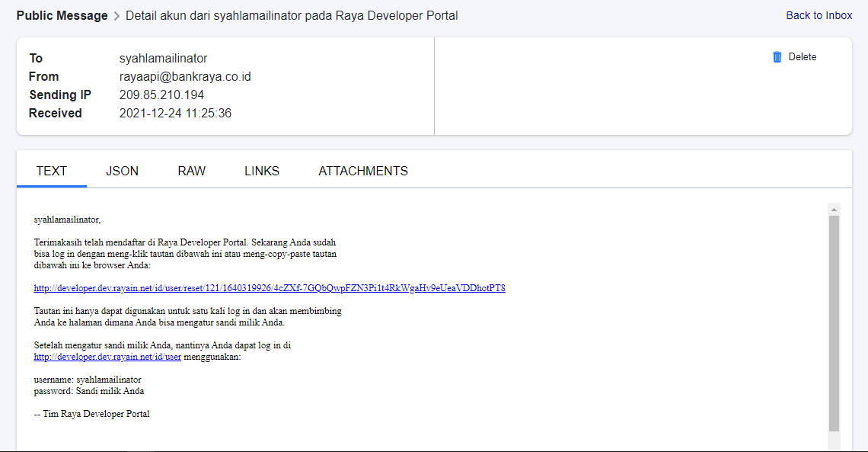This screenshot has width=868, height=452.
Task: Click the scrollbar up arrow
Action: [x=834, y=209]
